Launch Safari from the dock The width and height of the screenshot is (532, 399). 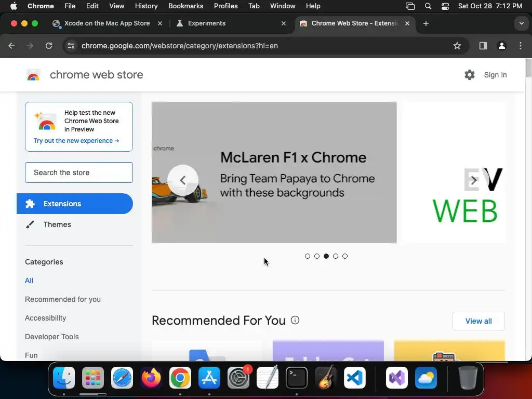point(122,378)
